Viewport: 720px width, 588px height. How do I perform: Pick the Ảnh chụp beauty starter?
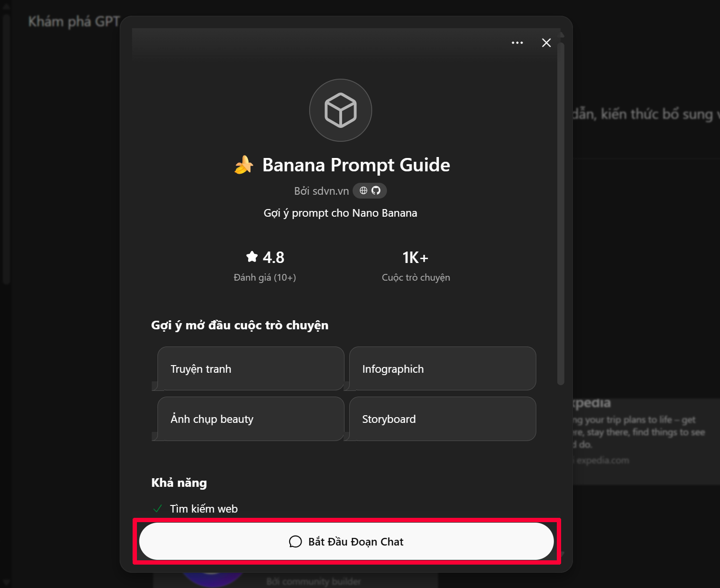point(250,419)
